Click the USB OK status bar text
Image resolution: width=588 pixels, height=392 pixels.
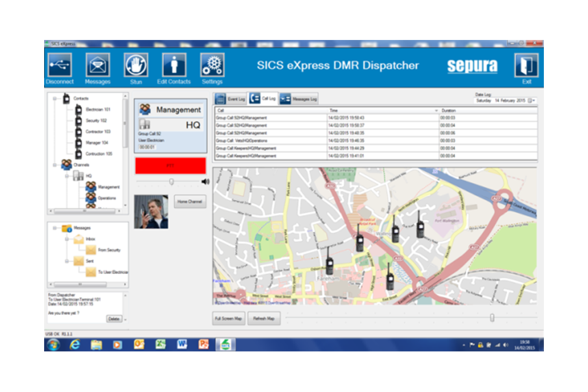(52, 334)
